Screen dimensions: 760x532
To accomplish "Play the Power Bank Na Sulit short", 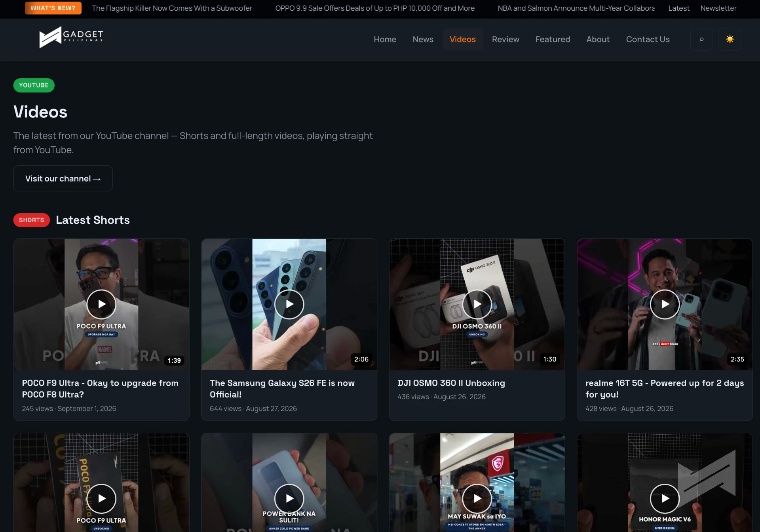I will (289, 498).
